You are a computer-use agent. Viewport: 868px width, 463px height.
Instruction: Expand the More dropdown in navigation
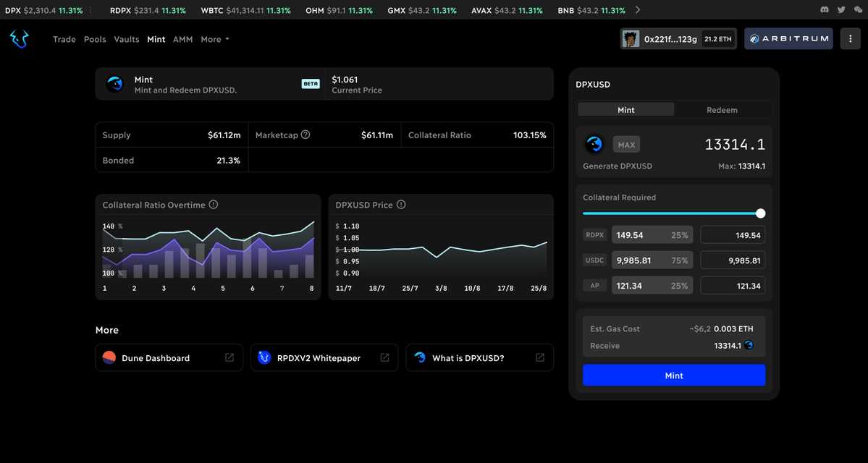[x=214, y=39]
